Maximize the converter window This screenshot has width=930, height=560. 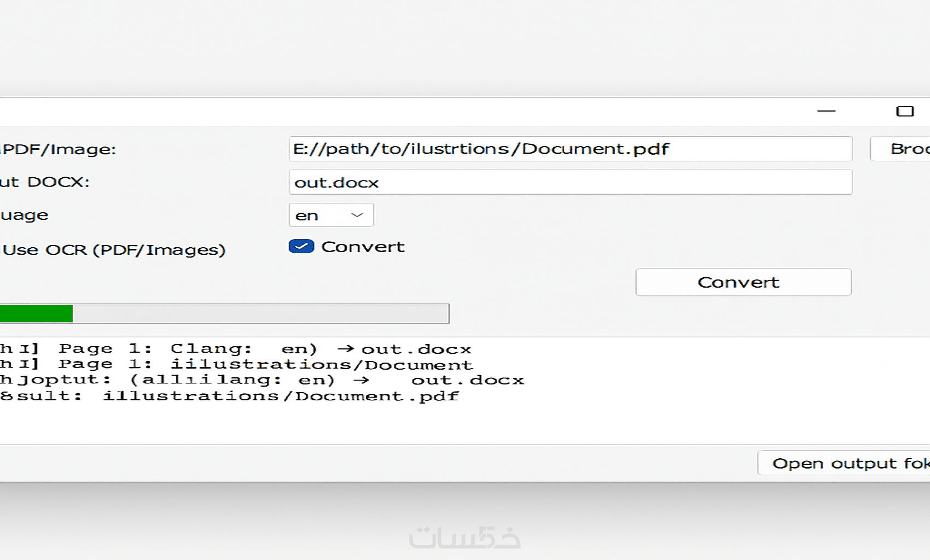[x=905, y=111]
